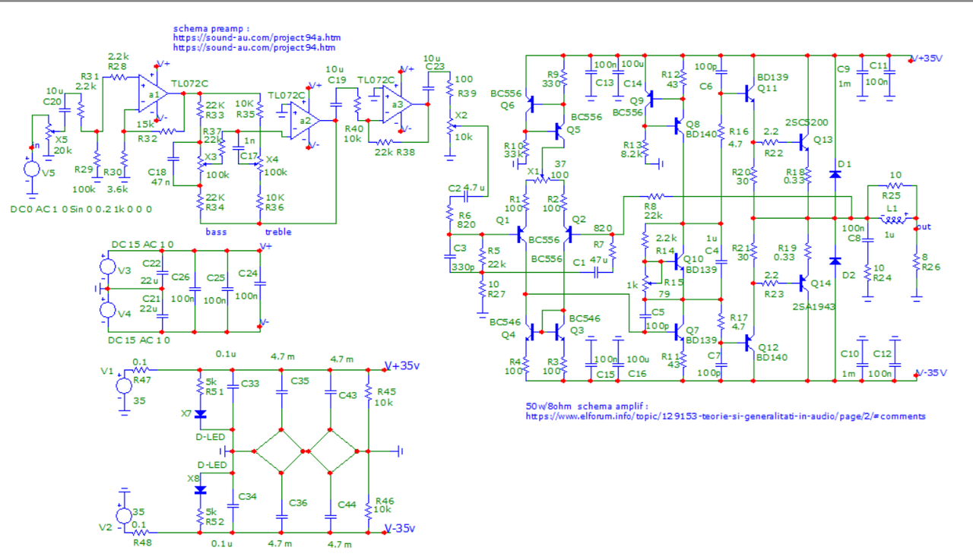The height and width of the screenshot is (560, 973).
Task: Select the V4 voltage source circle
Action: point(106,310)
